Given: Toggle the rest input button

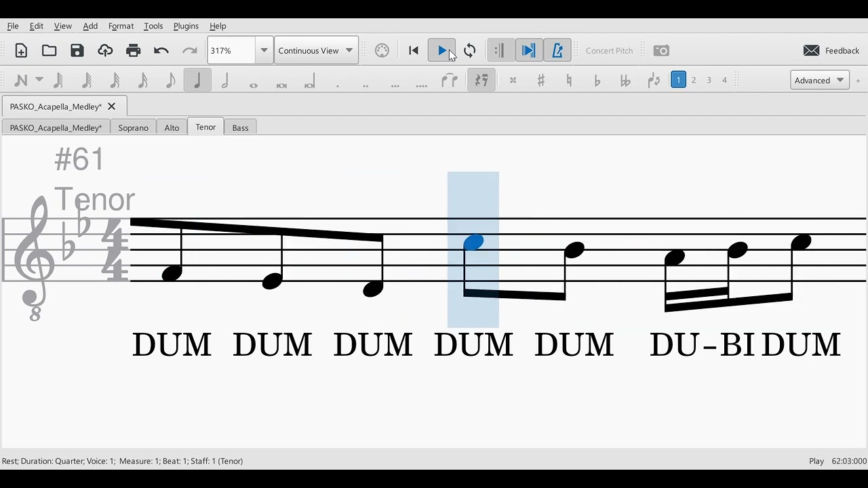Looking at the screenshot, I should pos(481,81).
